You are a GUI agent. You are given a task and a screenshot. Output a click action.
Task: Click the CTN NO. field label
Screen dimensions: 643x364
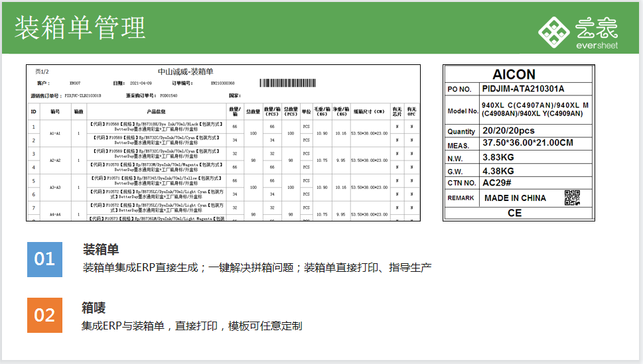pyautogui.click(x=462, y=183)
